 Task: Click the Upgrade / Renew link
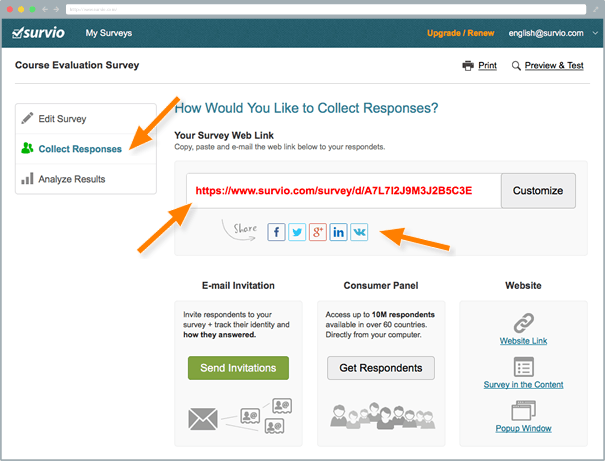458,33
